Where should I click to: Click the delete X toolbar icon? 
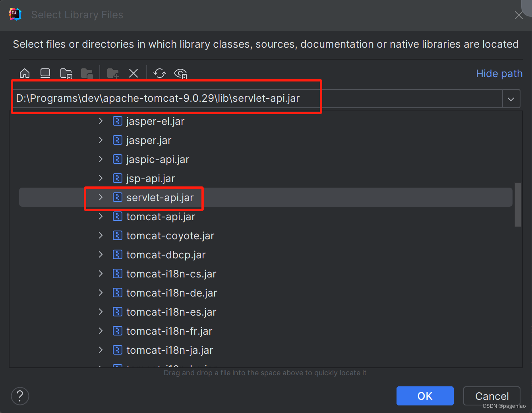[133, 73]
